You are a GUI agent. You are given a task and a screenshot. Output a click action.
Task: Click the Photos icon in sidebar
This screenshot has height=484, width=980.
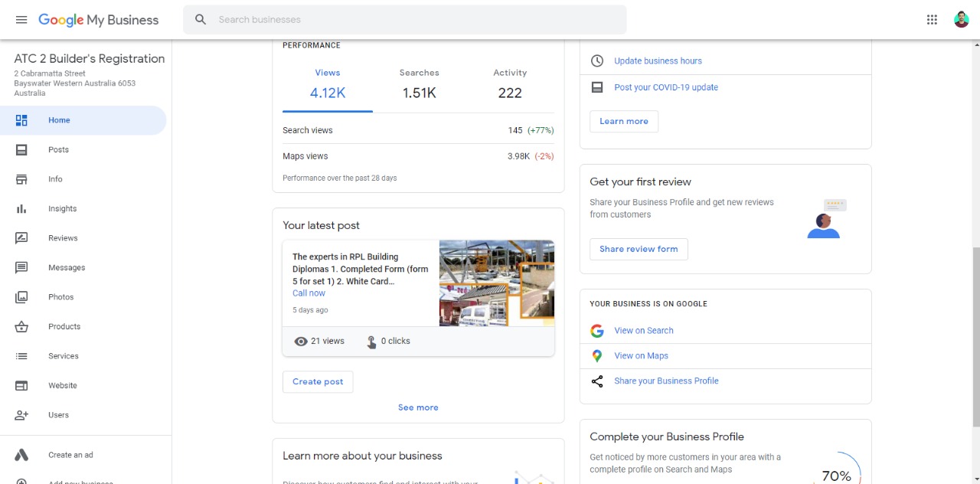(21, 297)
